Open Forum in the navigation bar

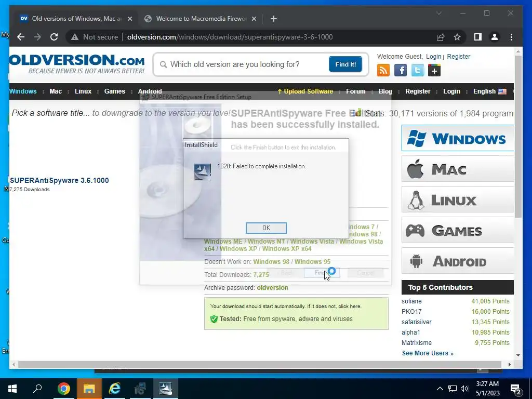point(355,91)
